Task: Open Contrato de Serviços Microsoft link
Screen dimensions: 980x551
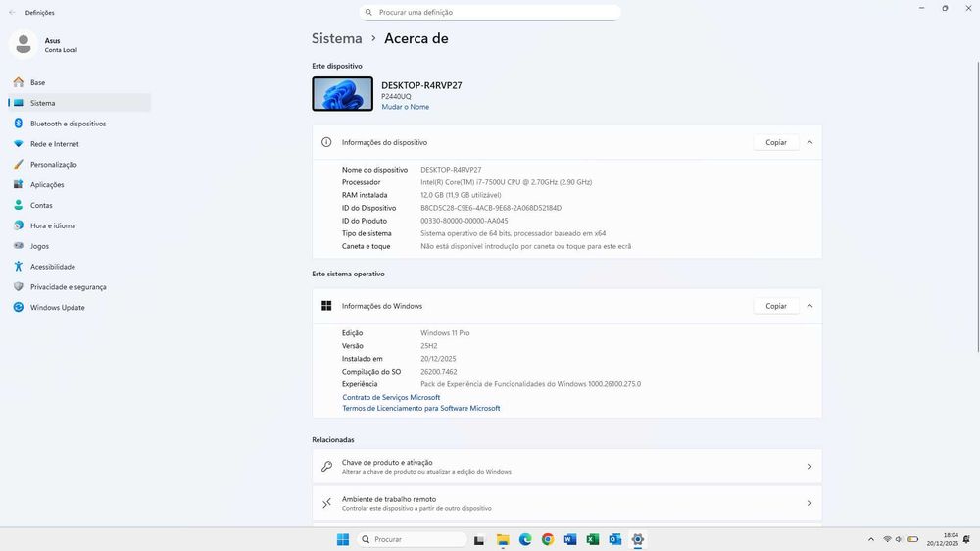Action: pyautogui.click(x=391, y=398)
